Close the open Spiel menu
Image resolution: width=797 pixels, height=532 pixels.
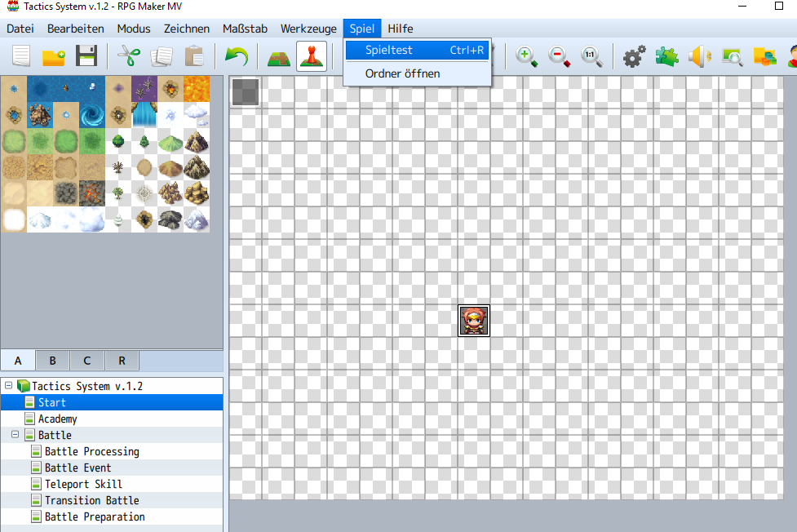362,29
